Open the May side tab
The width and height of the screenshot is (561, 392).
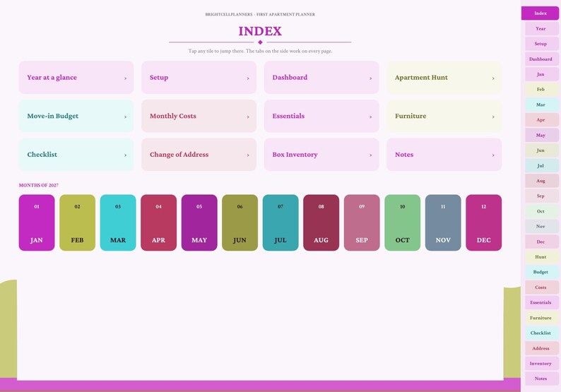[x=542, y=135]
